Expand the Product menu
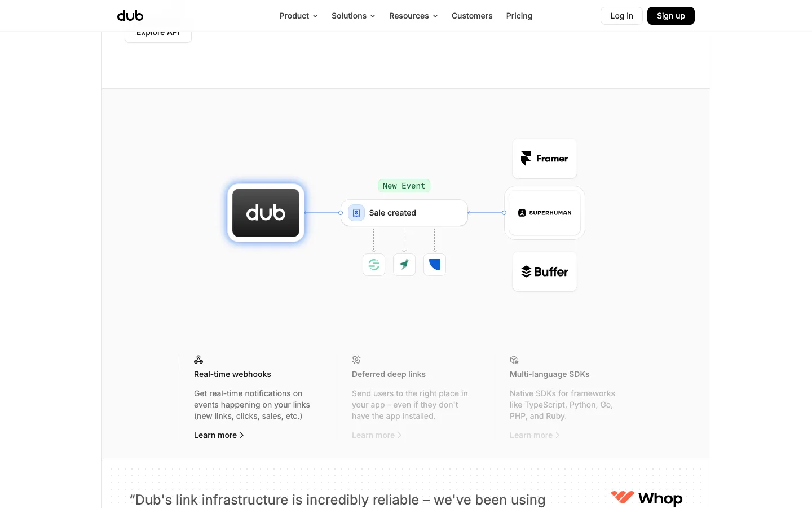 tap(298, 16)
